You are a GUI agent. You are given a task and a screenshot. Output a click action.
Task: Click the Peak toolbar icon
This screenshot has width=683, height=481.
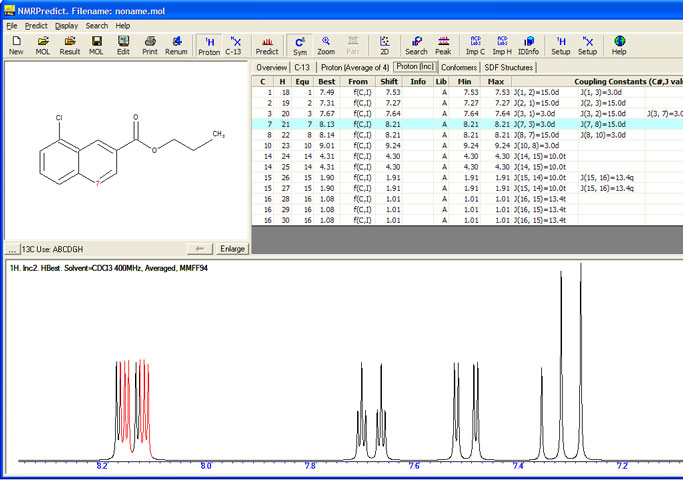(443, 45)
